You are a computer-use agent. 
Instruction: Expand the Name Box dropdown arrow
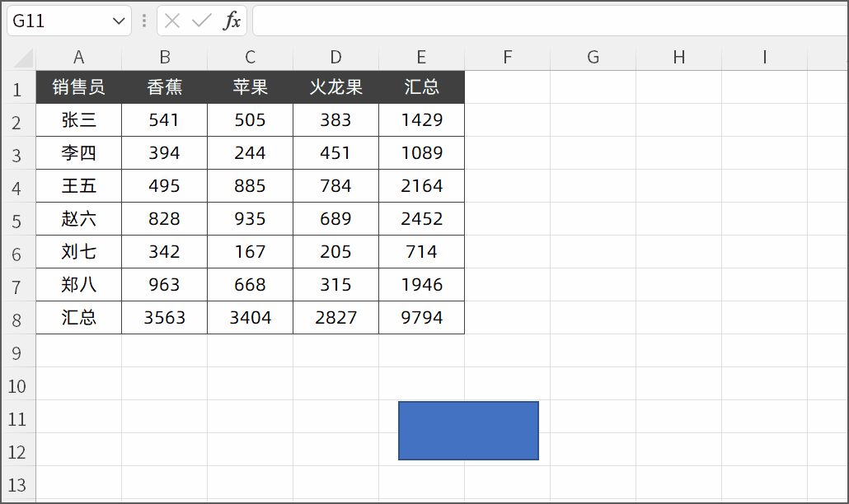click(118, 21)
